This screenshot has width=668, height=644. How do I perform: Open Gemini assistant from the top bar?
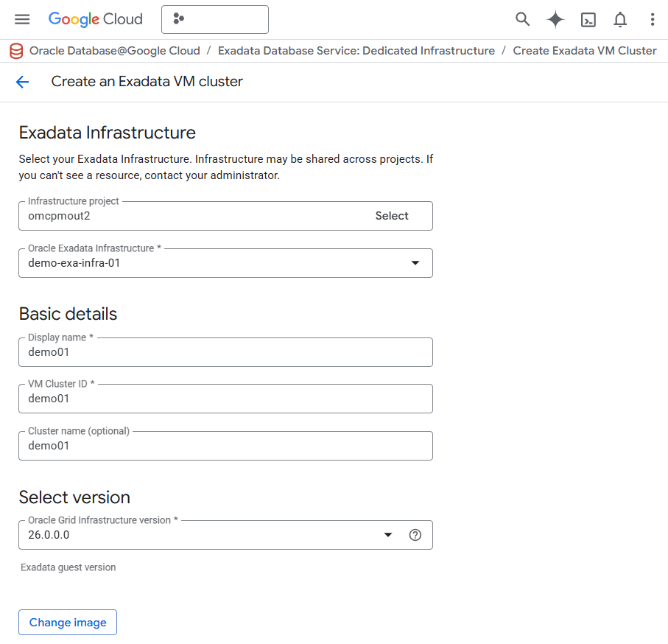[555, 19]
